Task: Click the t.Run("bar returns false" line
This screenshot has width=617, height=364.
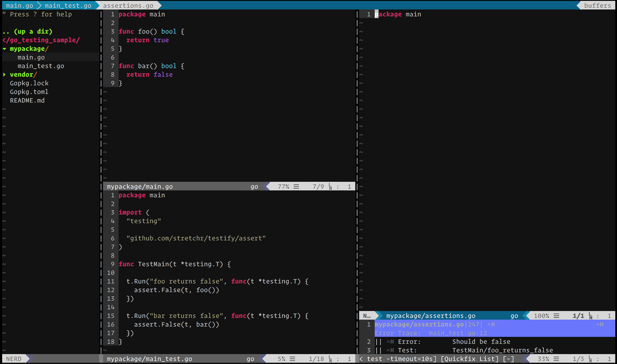Action: pos(218,316)
